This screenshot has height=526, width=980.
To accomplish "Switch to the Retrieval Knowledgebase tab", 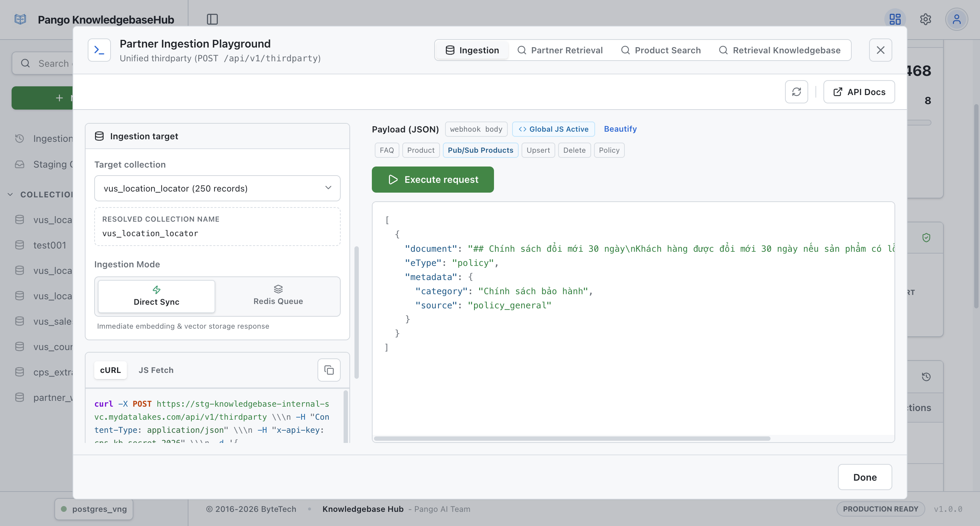I will tap(780, 50).
